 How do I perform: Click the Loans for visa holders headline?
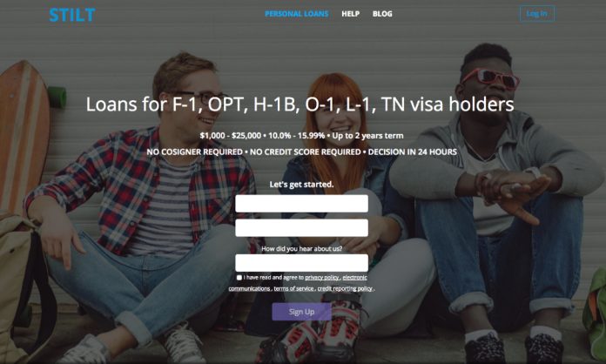[x=300, y=104]
